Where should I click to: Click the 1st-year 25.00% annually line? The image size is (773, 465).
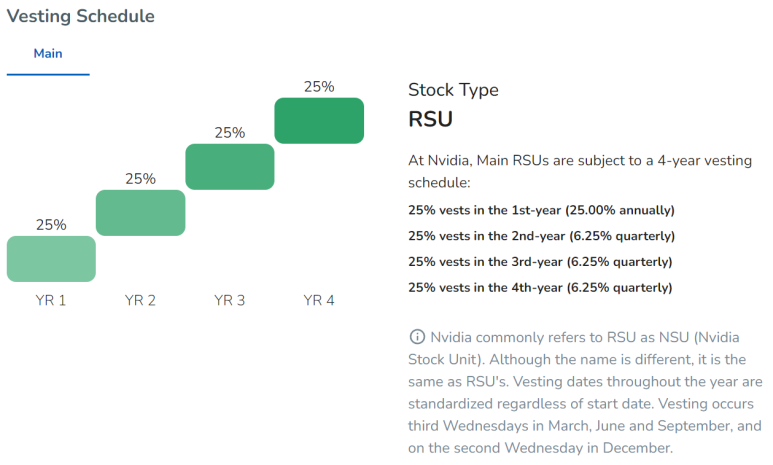point(541,210)
